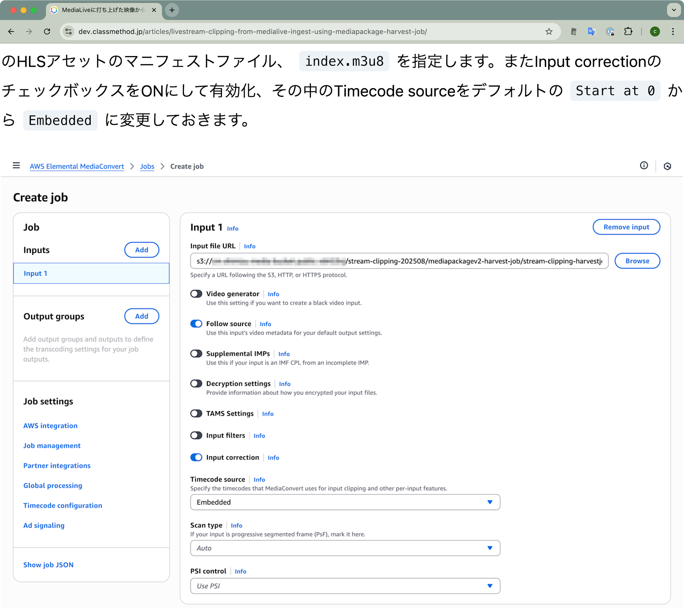
Task: Bookmark this page with the star icon
Action: (549, 31)
